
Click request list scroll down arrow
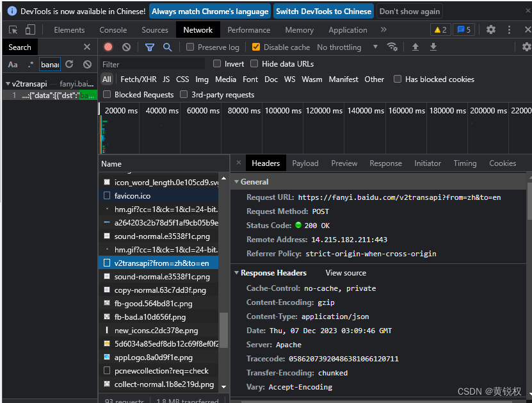tap(223, 387)
